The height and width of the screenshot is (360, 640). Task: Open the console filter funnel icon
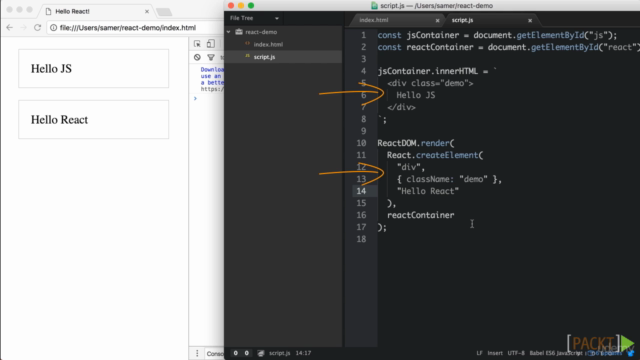click(x=211, y=58)
